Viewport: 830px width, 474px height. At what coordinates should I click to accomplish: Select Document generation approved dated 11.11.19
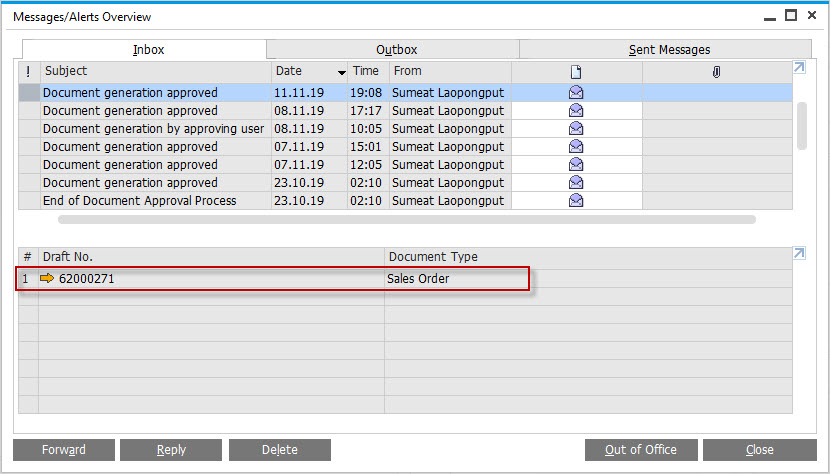click(x=130, y=93)
